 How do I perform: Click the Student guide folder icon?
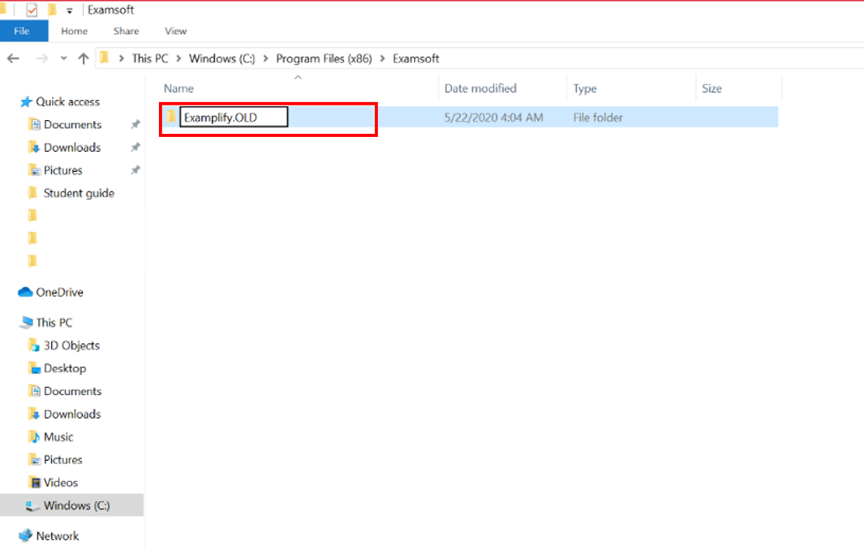[33, 193]
